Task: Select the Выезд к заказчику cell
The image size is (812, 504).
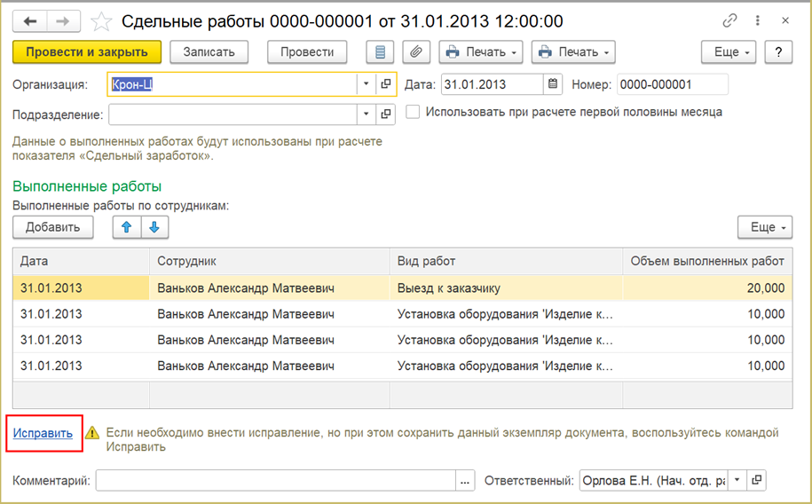Action: click(506, 288)
